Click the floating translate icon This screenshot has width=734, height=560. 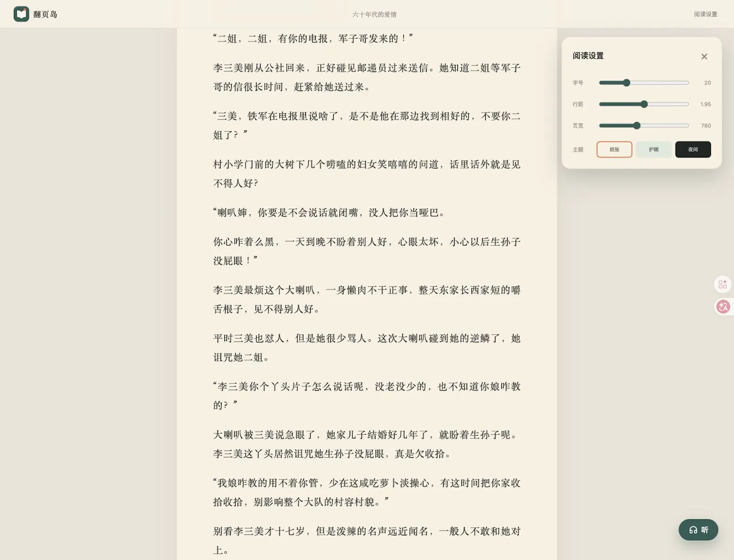point(723,307)
